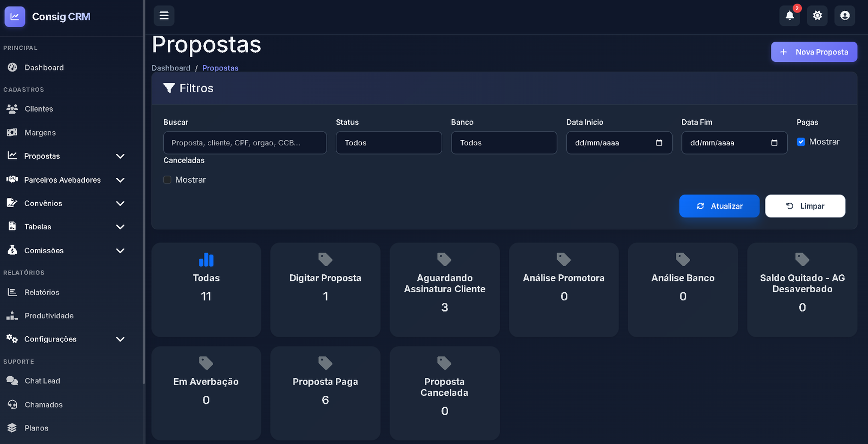Click the Dashboard sidebar icon
Viewport: 868px width, 444px height.
(12, 67)
